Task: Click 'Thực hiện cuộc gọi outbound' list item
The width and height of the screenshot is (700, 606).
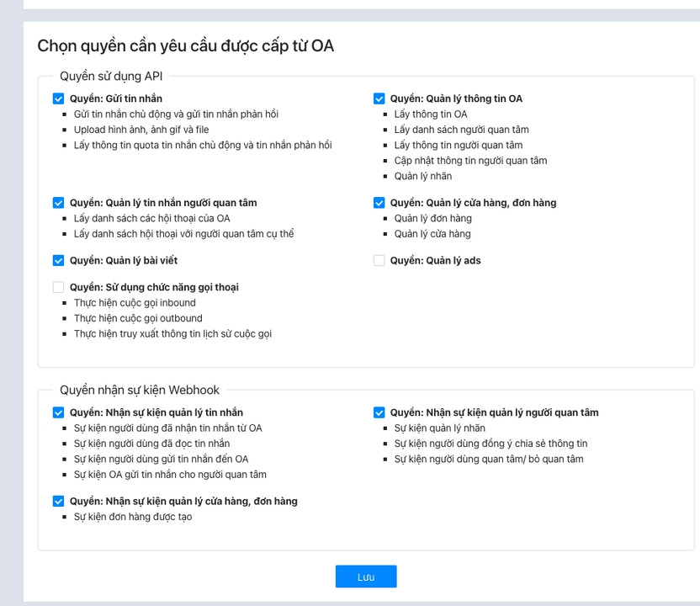Action: point(138,318)
